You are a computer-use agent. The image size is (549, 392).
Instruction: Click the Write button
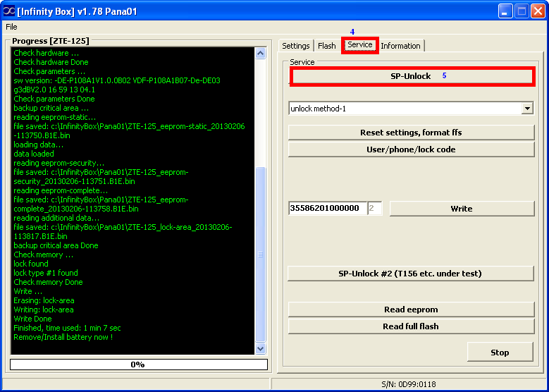coord(462,209)
